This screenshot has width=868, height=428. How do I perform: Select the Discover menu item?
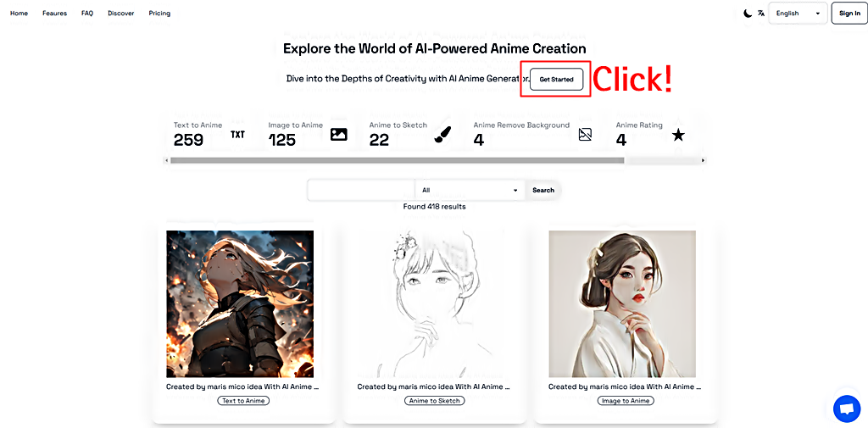click(x=121, y=14)
